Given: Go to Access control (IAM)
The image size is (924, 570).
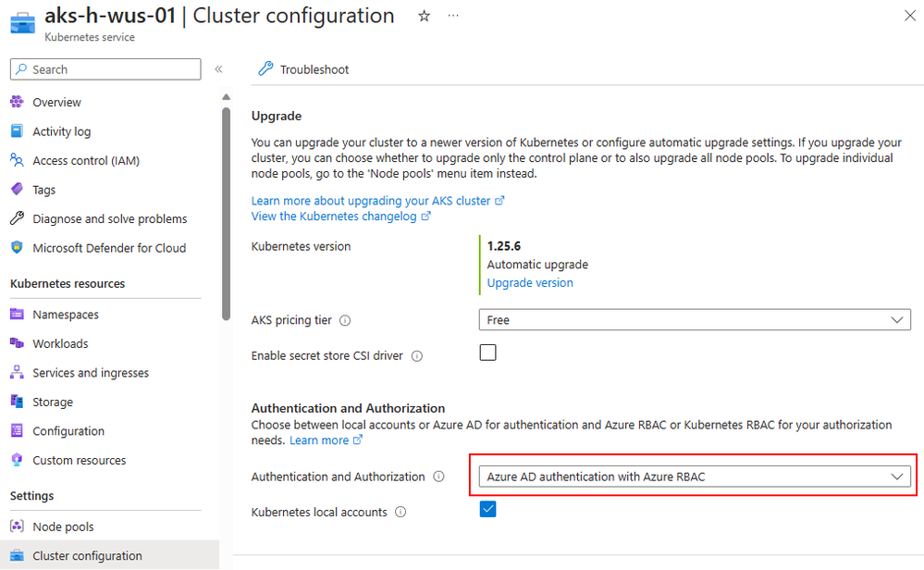Looking at the screenshot, I should click(86, 160).
